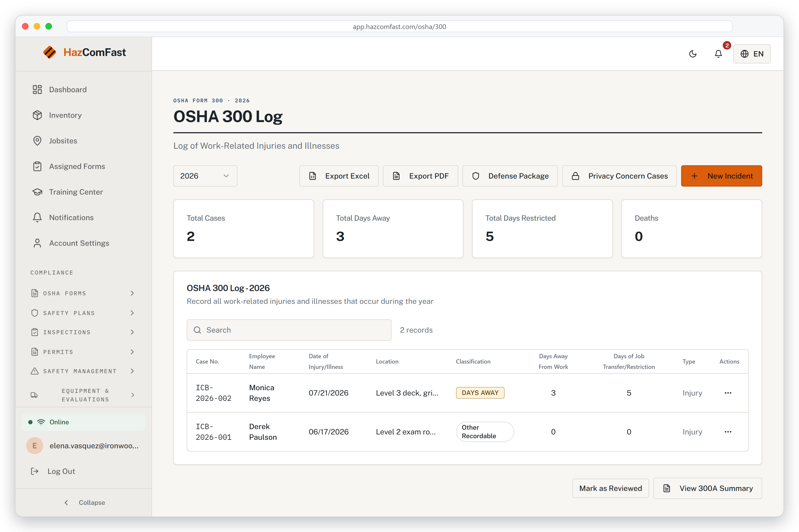This screenshot has height=532, width=799.
Task: Click the Defense Package shield icon
Action: (476, 176)
